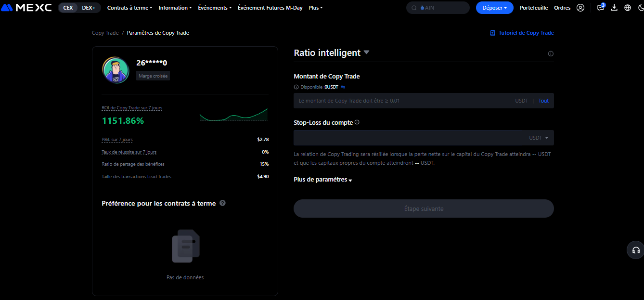
Task: Click info icon right of Ratio intelligent
Action: (x=551, y=53)
